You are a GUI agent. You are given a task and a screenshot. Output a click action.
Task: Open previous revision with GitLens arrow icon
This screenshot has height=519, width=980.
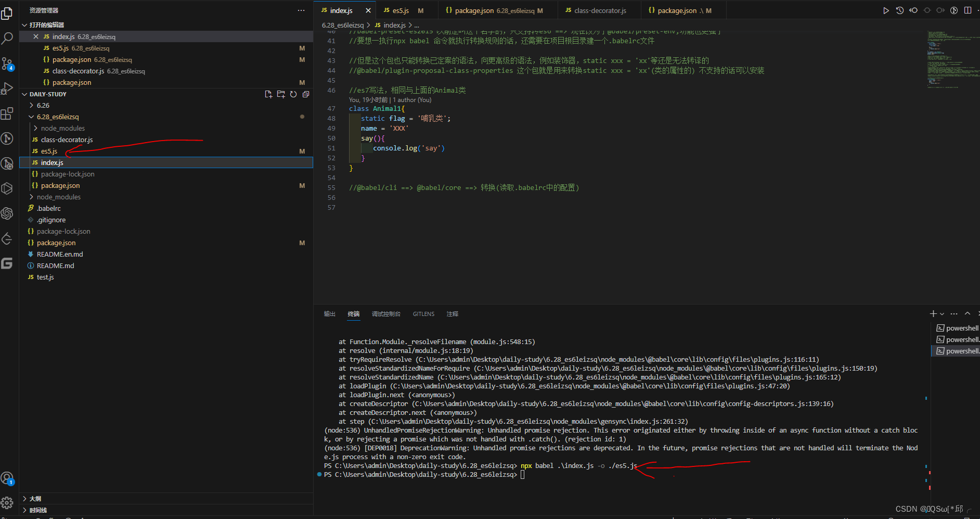[913, 10]
